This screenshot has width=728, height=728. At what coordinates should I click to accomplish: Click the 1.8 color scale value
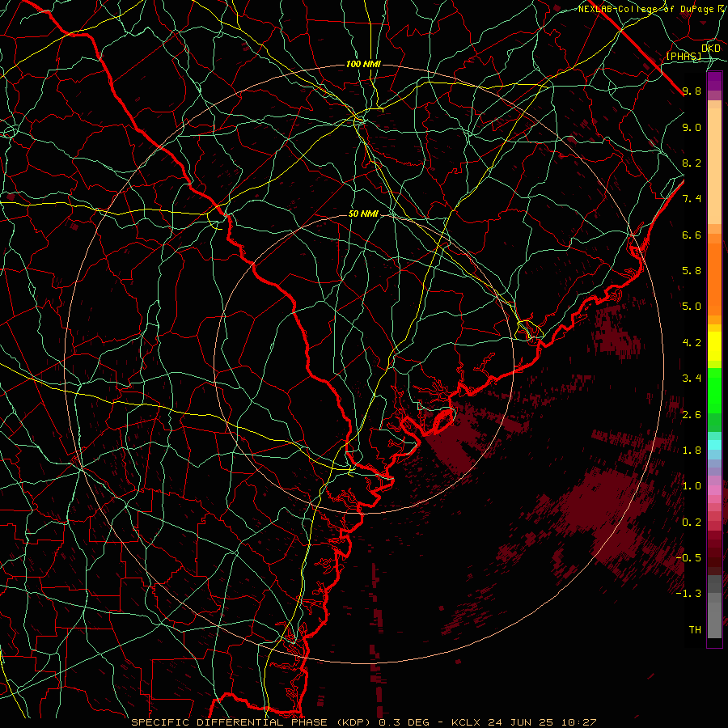pyautogui.click(x=692, y=451)
